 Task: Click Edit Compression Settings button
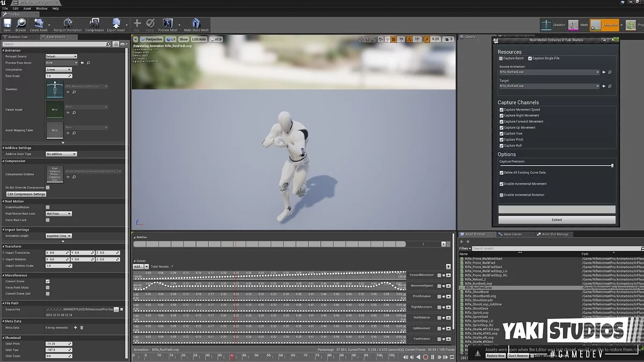(26, 194)
